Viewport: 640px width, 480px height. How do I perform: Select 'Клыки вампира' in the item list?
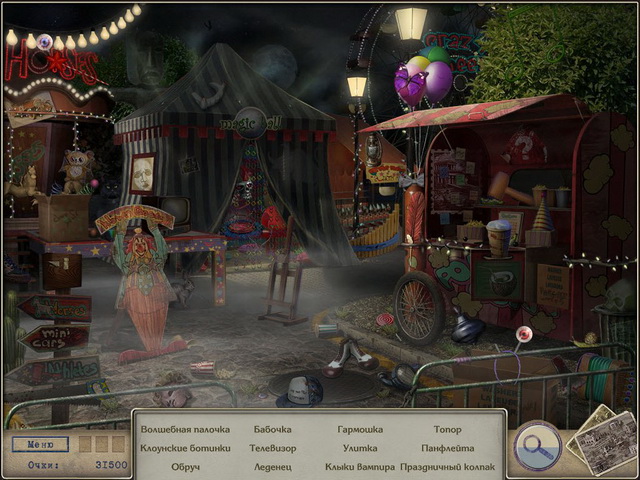(360, 467)
